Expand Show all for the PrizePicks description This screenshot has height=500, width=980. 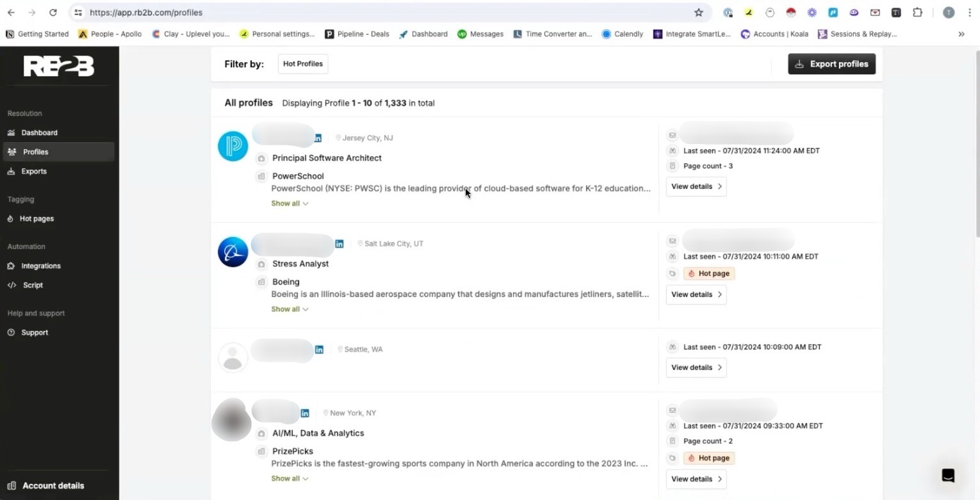[290, 478]
